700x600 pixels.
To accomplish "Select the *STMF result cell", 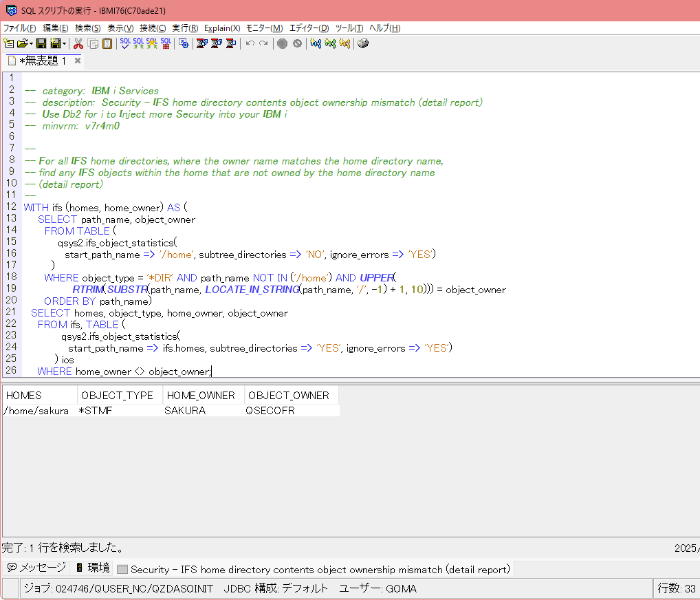I will [120, 411].
